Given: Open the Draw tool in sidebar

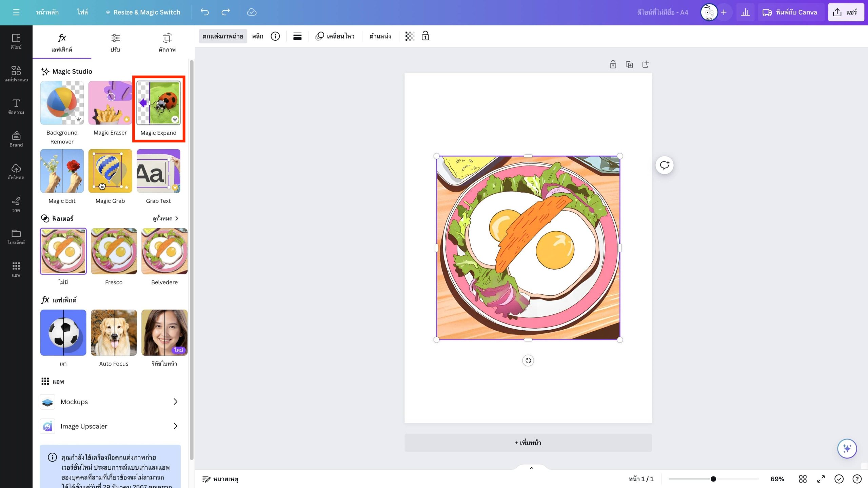Looking at the screenshot, I should pyautogui.click(x=16, y=204).
